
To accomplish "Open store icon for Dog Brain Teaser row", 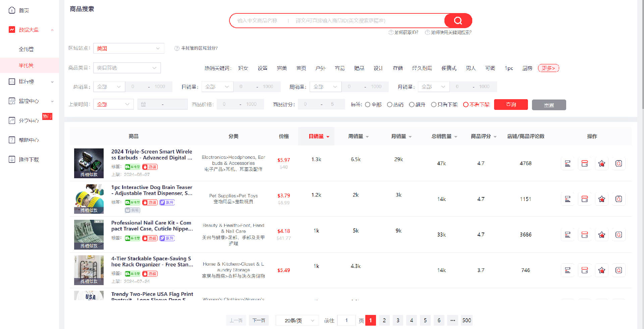I will [585, 199].
